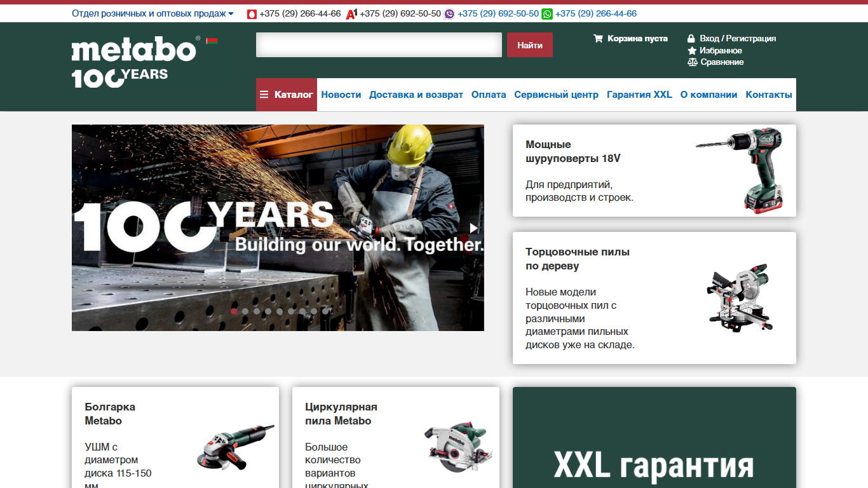Screen dimensions: 868x488
Task: Click the Viber number +375 (29) 692-50-50
Action: (x=498, y=13)
